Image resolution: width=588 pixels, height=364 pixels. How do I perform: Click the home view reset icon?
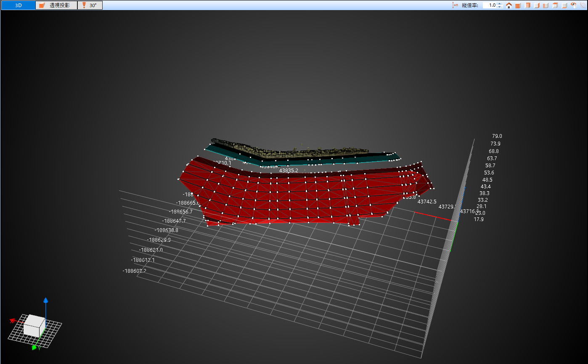coord(509,5)
